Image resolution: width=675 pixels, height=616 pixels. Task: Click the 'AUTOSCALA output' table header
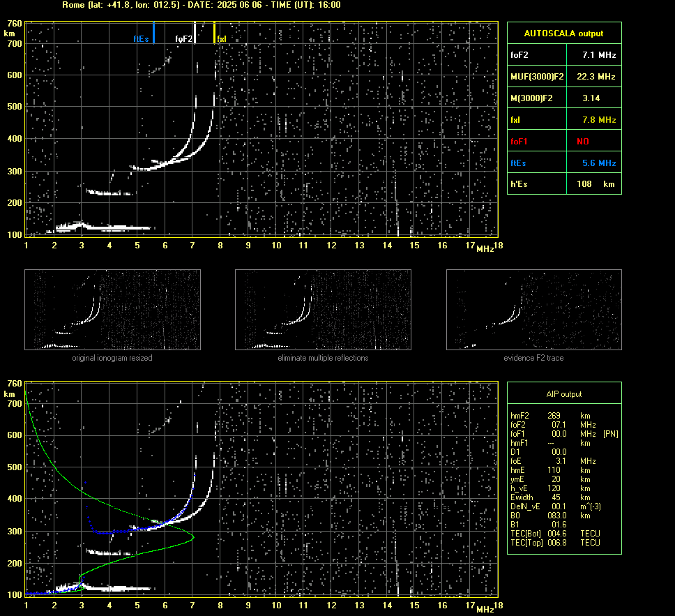[564, 33]
